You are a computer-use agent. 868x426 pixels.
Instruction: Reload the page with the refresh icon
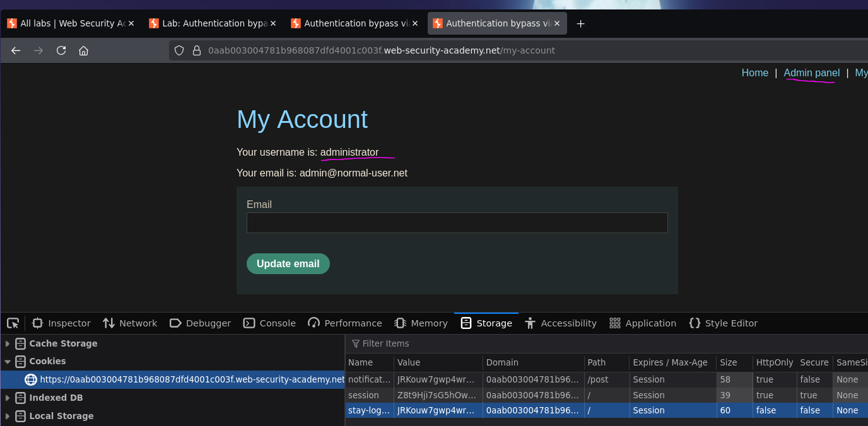(61, 50)
